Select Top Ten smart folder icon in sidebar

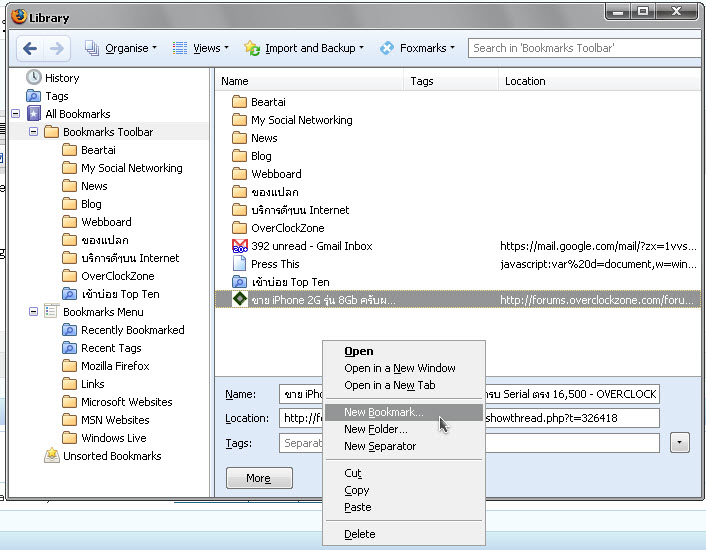pos(69,294)
